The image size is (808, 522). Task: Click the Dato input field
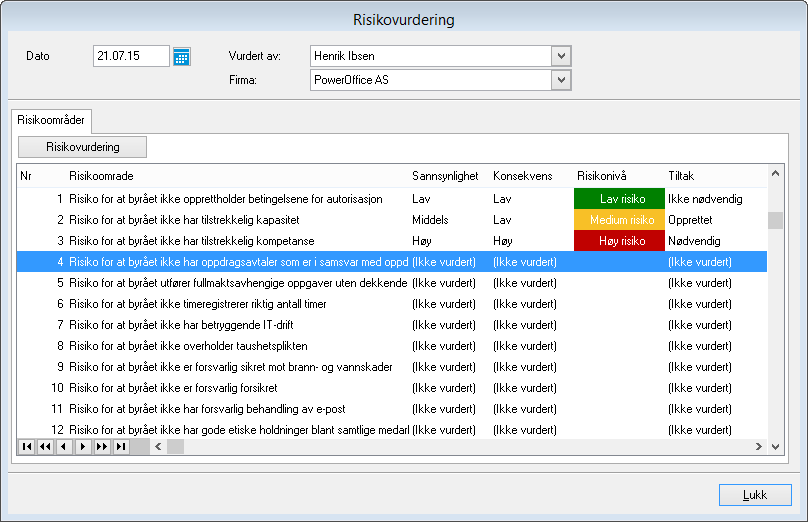tap(131, 56)
